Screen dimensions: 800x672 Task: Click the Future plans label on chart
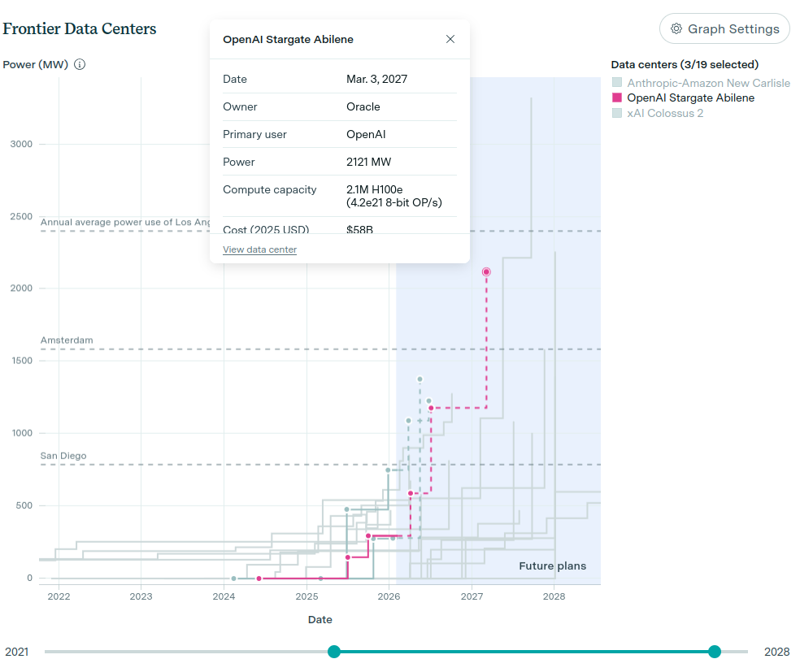point(552,566)
